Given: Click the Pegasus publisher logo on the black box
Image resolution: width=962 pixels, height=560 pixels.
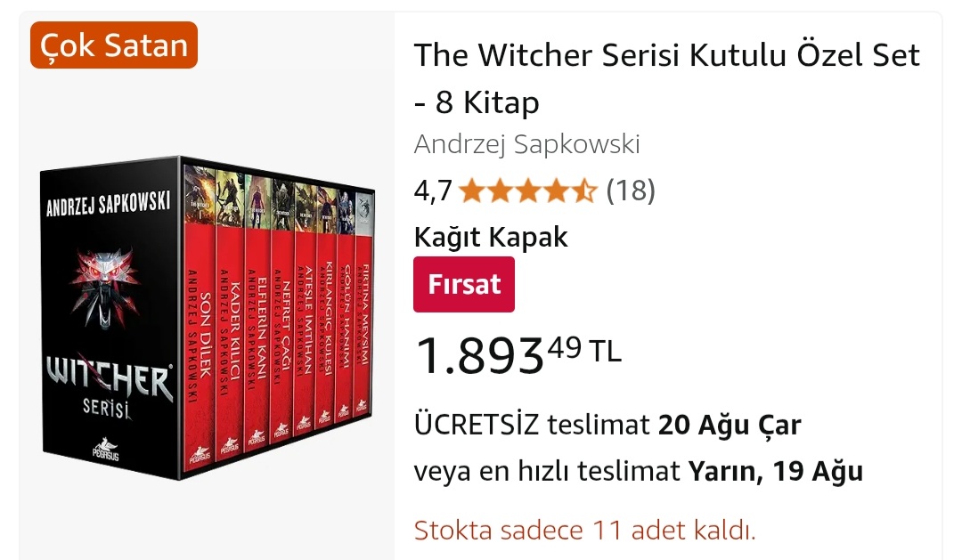Looking at the screenshot, I should 105,450.
